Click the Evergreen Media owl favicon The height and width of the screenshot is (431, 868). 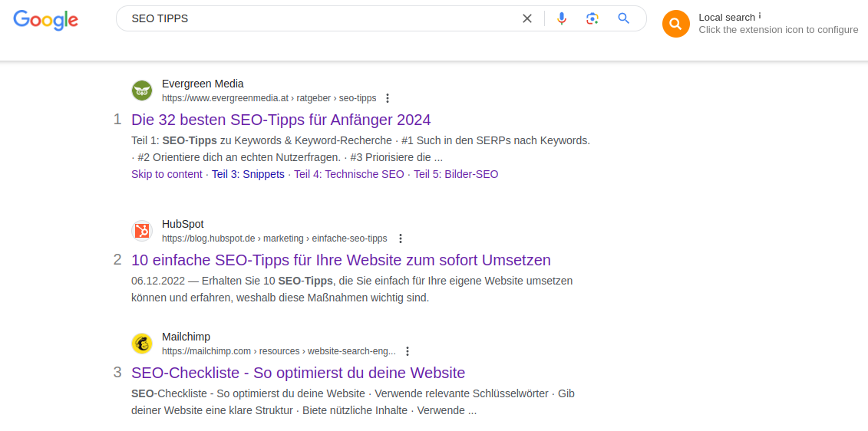142,90
